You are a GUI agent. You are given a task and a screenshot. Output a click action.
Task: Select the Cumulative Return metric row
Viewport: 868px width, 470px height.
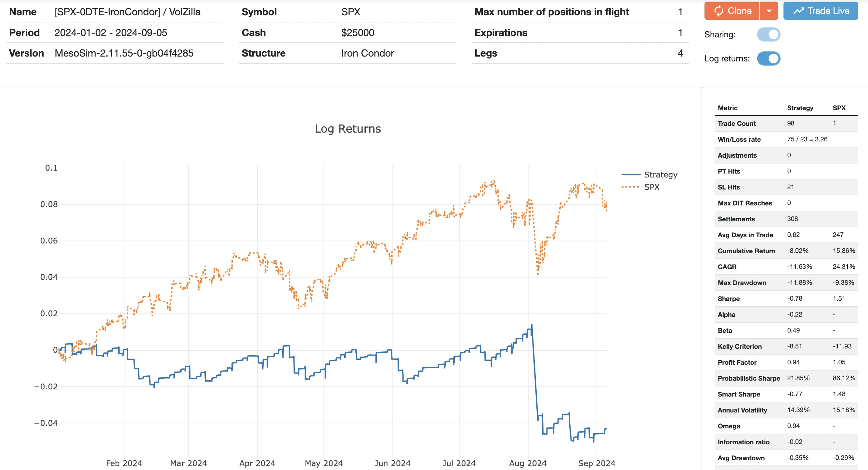746,251
